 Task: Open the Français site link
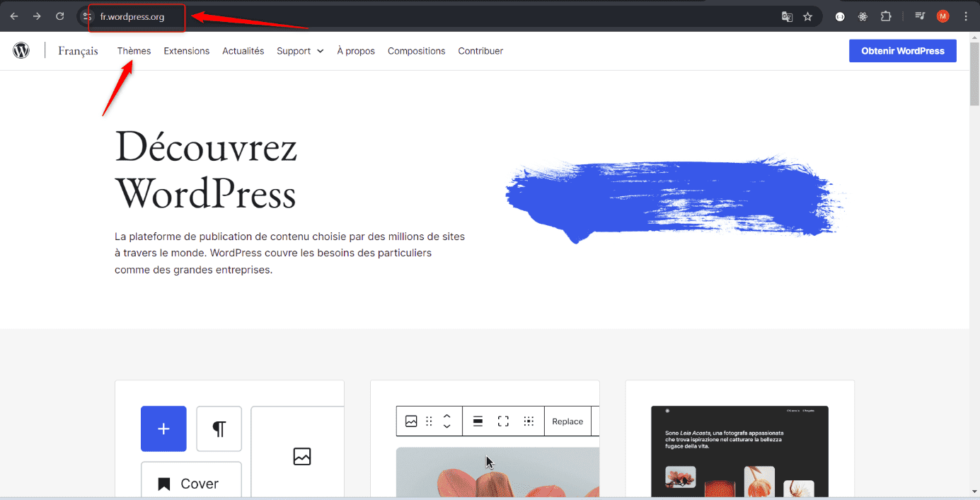click(x=79, y=51)
